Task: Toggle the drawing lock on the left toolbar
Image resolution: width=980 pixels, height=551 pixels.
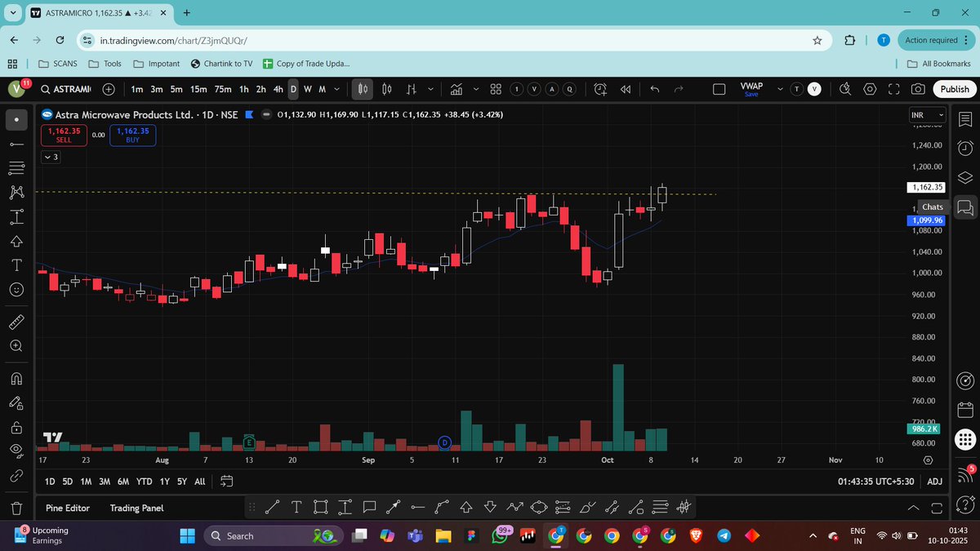Action: click(x=16, y=426)
